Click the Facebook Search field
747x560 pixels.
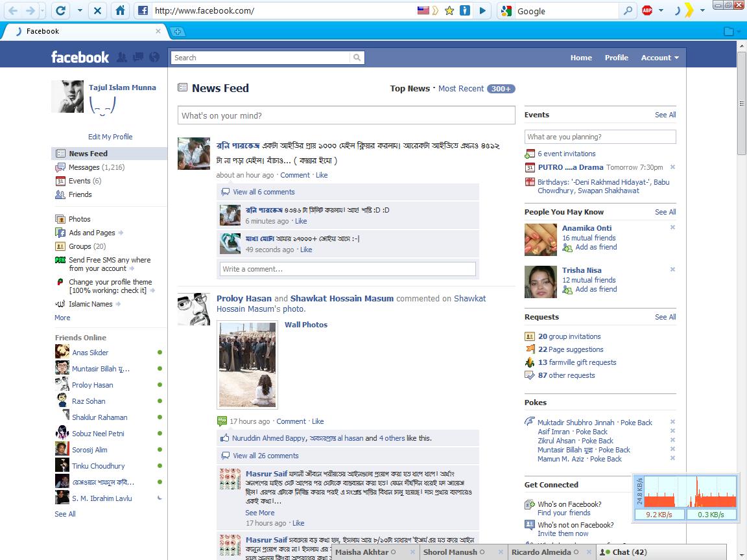(260, 58)
